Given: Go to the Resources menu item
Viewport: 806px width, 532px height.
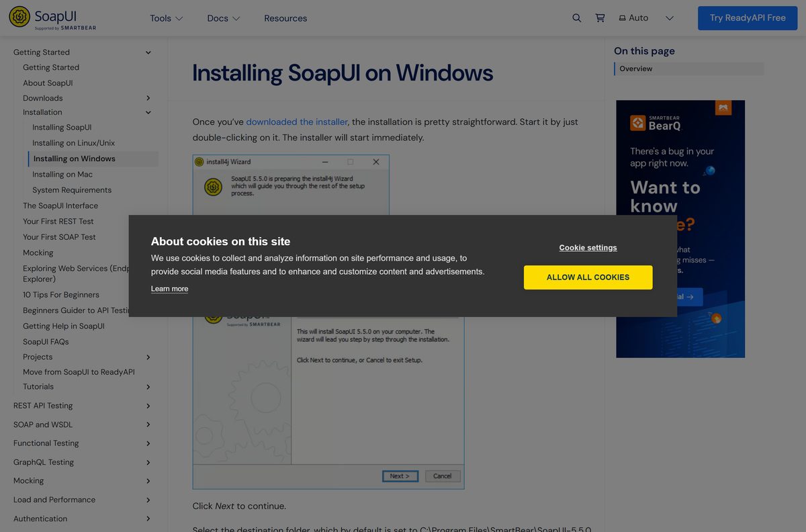Looking at the screenshot, I should 285,18.
